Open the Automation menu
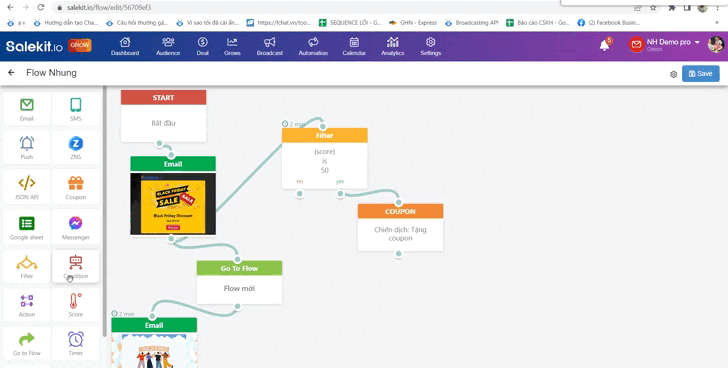The image size is (728, 368). coord(313,46)
